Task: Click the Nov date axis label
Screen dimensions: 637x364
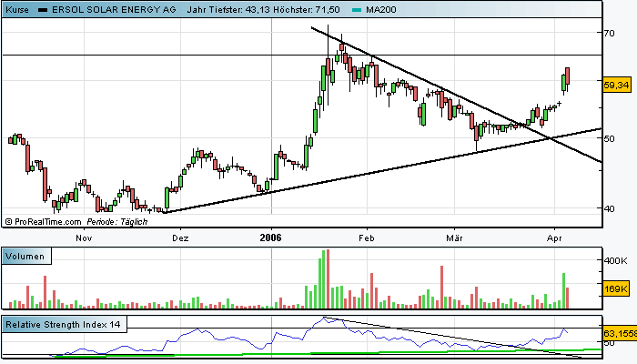Action: click(x=84, y=238)
